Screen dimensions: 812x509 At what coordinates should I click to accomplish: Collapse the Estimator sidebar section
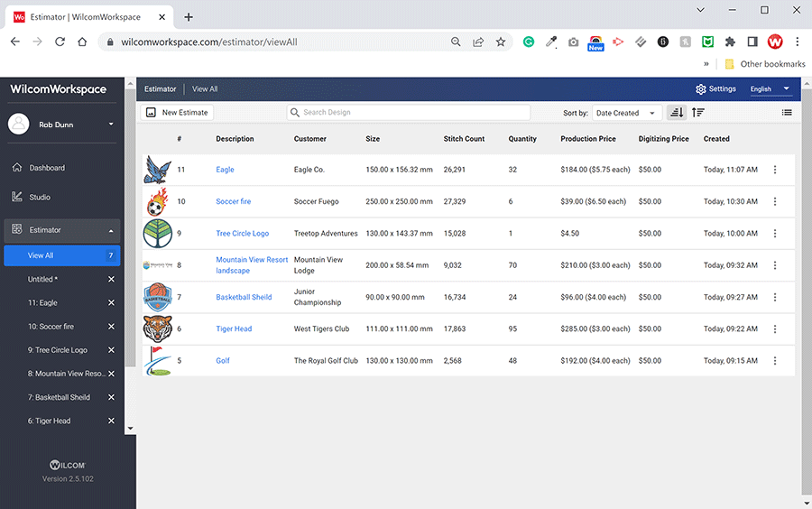pyautogui.click(x=112, y=230)
